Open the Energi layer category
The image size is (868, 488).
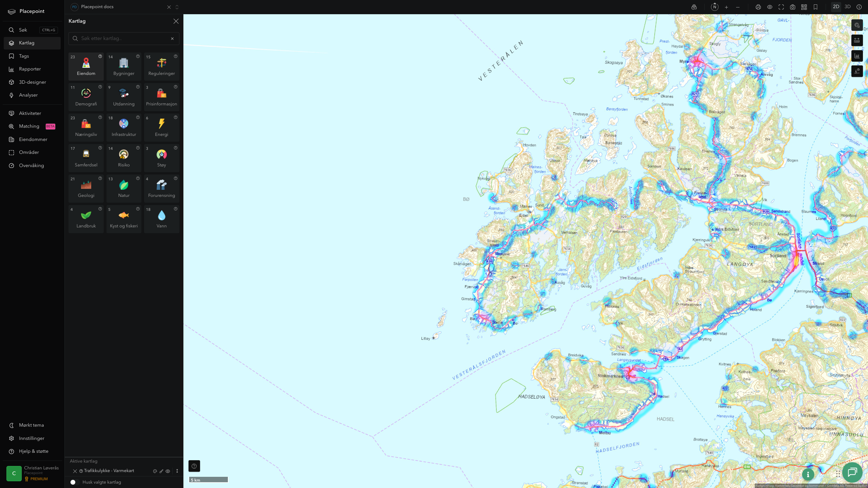(x=161, y=127)
